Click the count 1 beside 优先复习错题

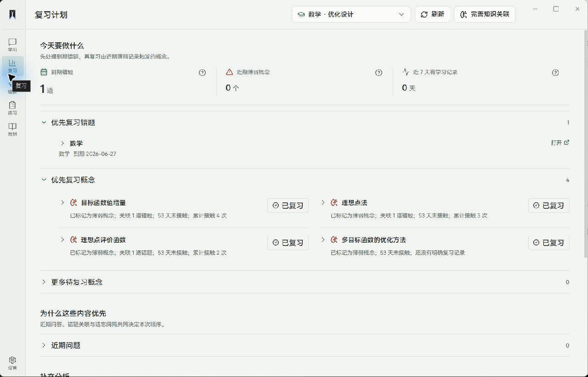coord(568,123)
